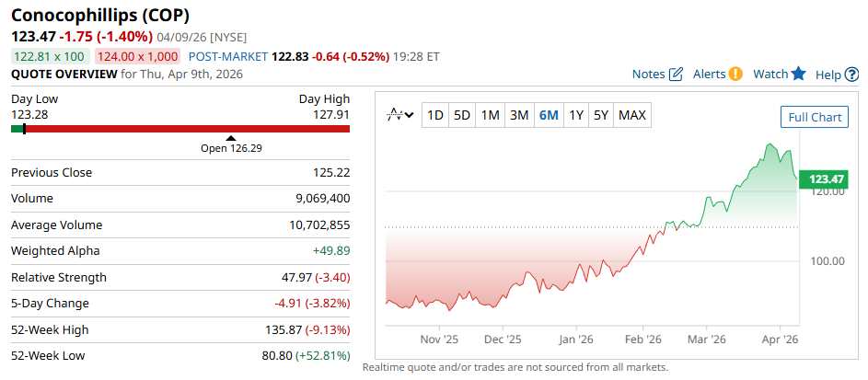Select the 1M chart range

point(490,115)
